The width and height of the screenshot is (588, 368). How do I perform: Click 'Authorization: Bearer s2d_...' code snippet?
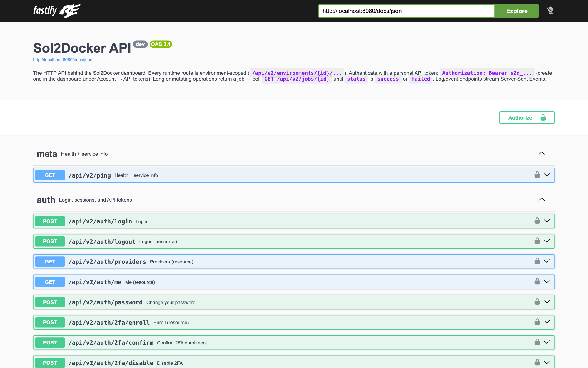coord(487,73)
